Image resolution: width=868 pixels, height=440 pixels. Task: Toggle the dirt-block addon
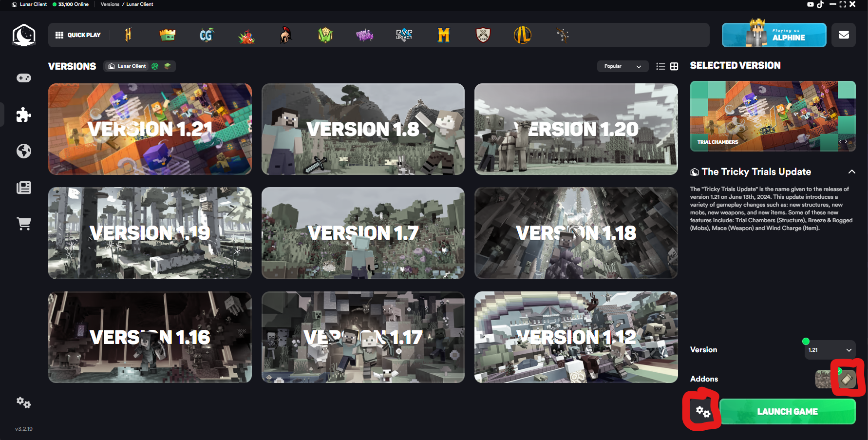(x=823, y=379)
